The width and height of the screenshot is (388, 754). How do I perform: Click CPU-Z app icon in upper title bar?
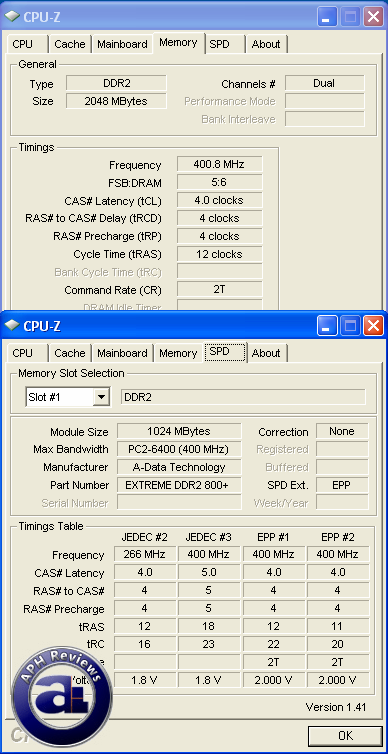[12, 17]
